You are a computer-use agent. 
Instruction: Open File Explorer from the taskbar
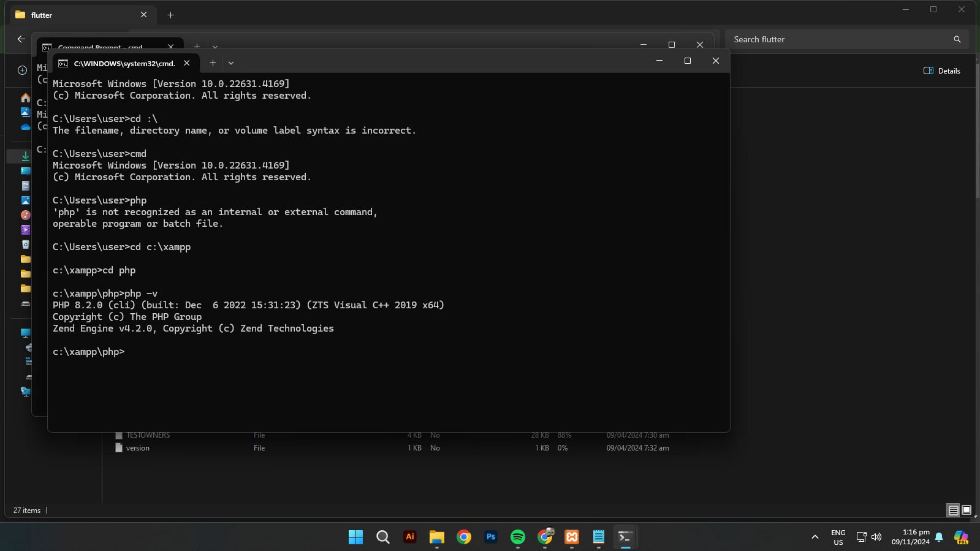tap(437, 537)
